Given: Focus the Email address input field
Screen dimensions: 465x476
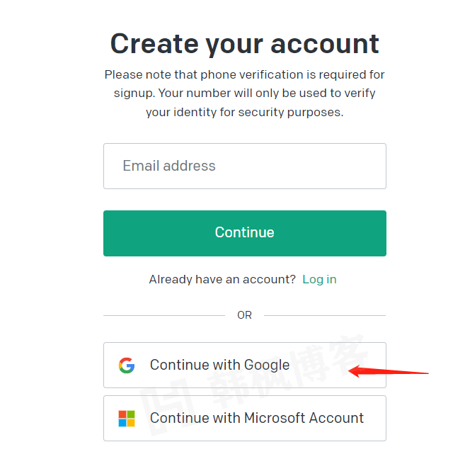Looking at the screenshot, I should click(x=245, y=166).
